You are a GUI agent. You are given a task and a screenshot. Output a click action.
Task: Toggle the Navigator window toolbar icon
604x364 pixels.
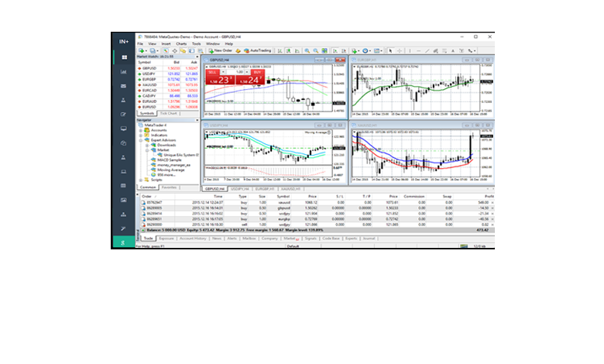click(x=183, y=50)
